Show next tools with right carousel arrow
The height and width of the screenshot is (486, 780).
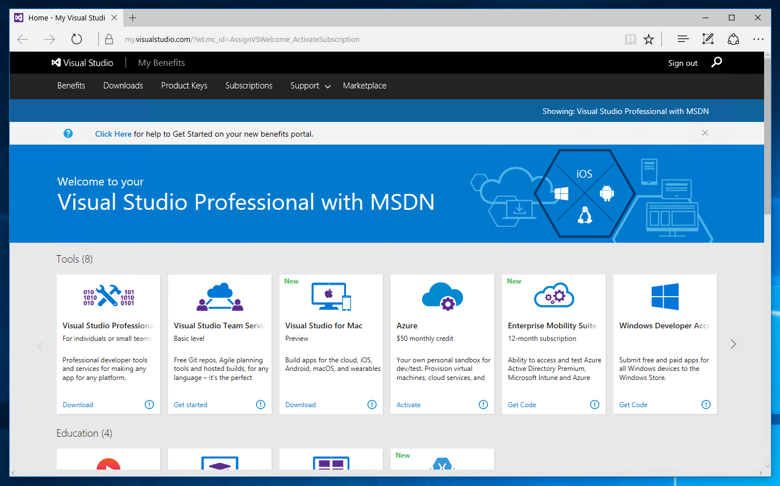(x=733, y=344)
